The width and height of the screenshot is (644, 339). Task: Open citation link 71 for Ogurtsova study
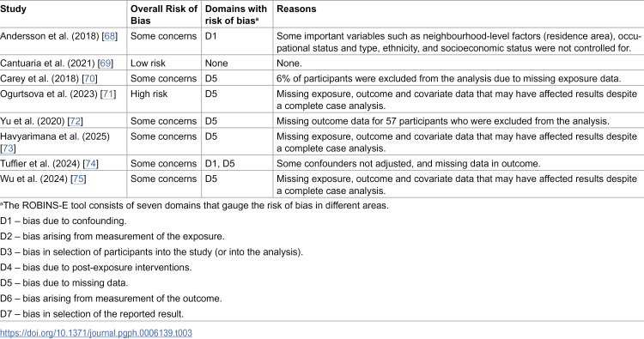pos(108,94)
